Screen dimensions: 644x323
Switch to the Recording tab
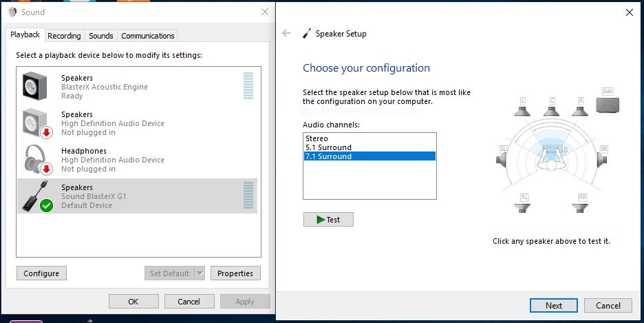[65, 36]
